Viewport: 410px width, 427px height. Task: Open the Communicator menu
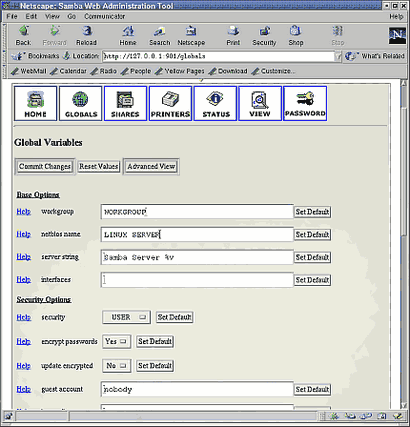[x=104, y=16]
